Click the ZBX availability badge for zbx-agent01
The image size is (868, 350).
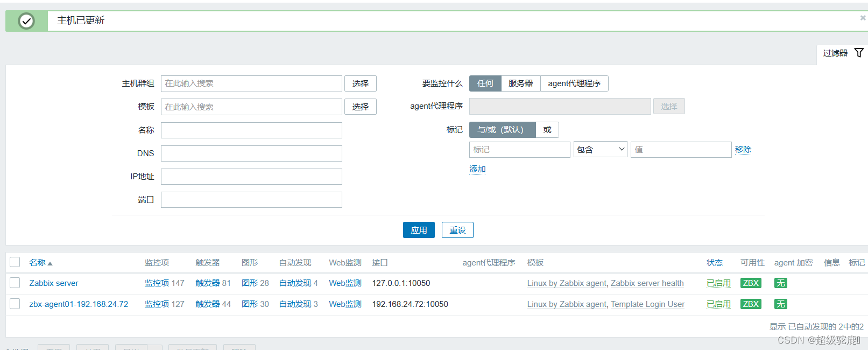tap(751, 304)
